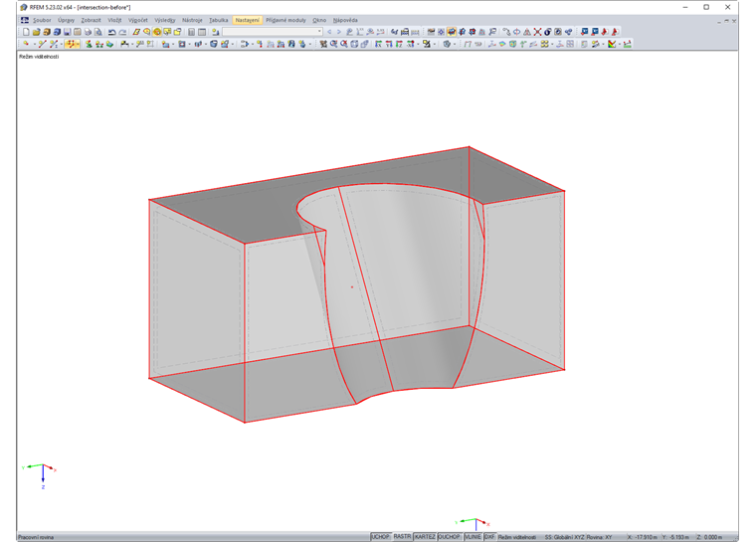
Task: Open Výpočet menu
Action: click(x=138, y=20)
